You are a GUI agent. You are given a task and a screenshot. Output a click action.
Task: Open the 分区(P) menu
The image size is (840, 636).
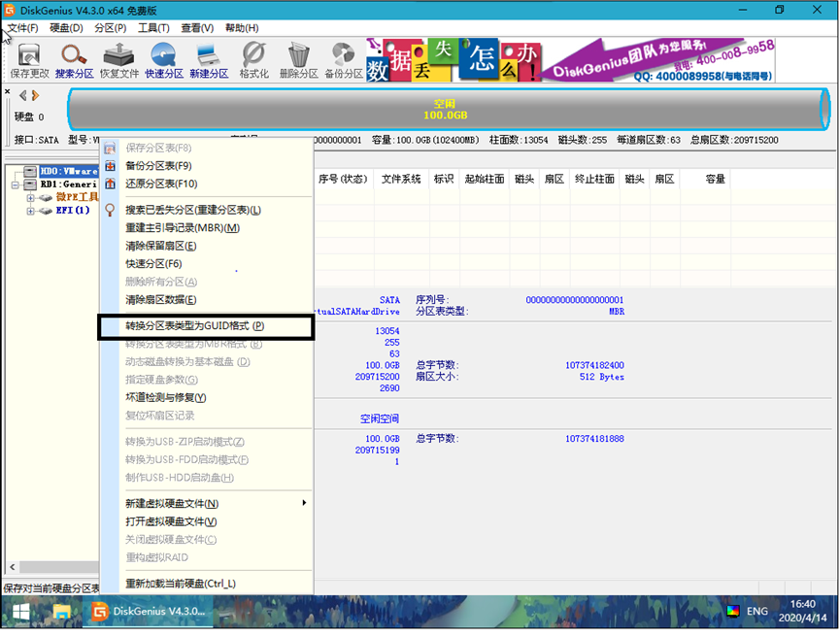[111, 28]
